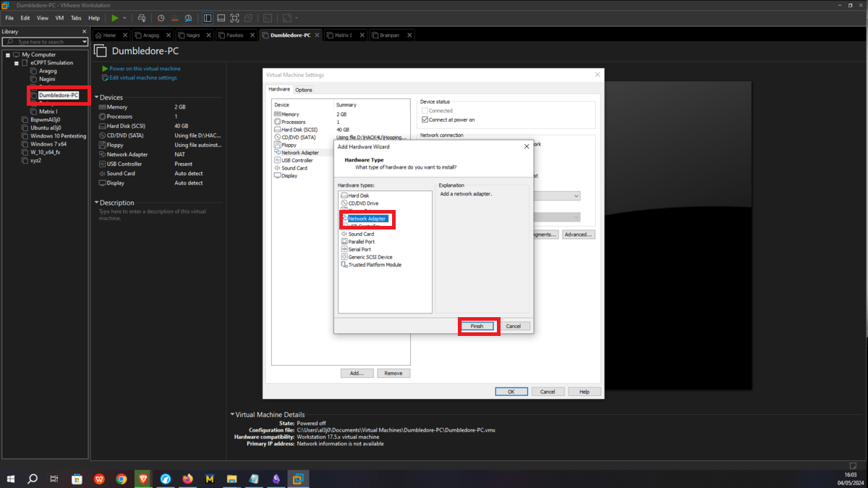Select Windows 10 Pentesting in the library
The width and height of the screenshot is (868, 488).
58,135
